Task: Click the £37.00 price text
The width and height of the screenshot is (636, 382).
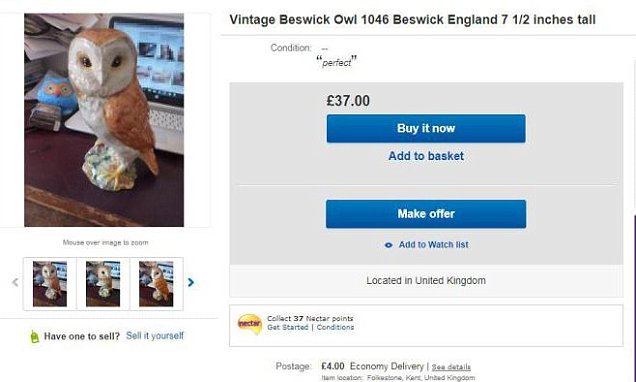Action: 348,101
